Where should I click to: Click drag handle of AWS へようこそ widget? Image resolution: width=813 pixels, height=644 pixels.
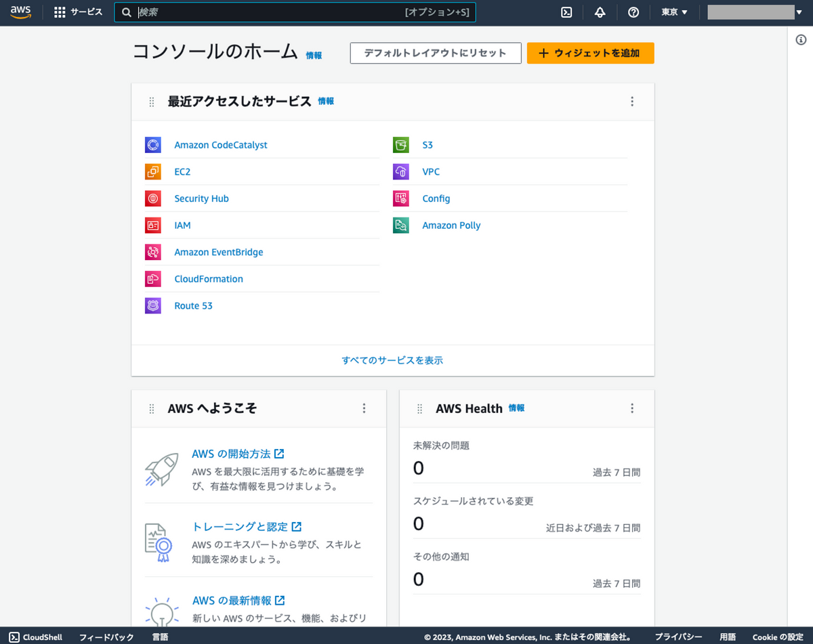(x=152, y=408)
